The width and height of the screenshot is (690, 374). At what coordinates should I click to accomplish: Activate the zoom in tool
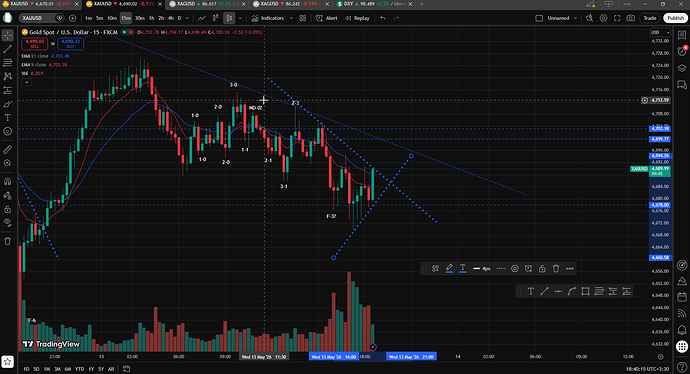[7, 163]
